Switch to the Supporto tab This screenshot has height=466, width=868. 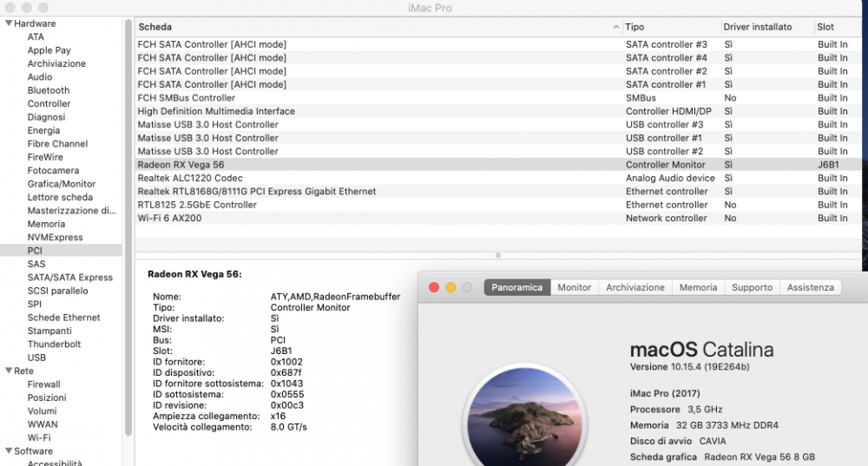click(x=752, y=287)
